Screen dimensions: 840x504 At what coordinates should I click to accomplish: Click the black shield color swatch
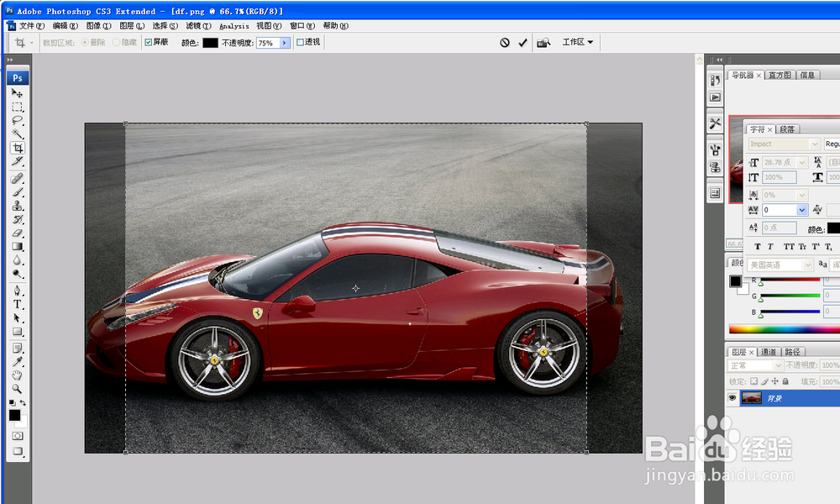point(210,43)
